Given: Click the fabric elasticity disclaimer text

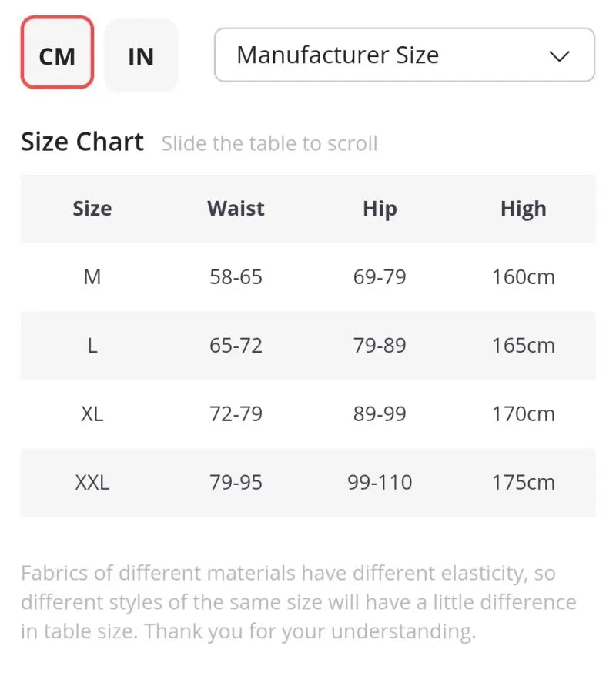Looking at the screenshot, I should pyautogui.click(x=299, y=602).
